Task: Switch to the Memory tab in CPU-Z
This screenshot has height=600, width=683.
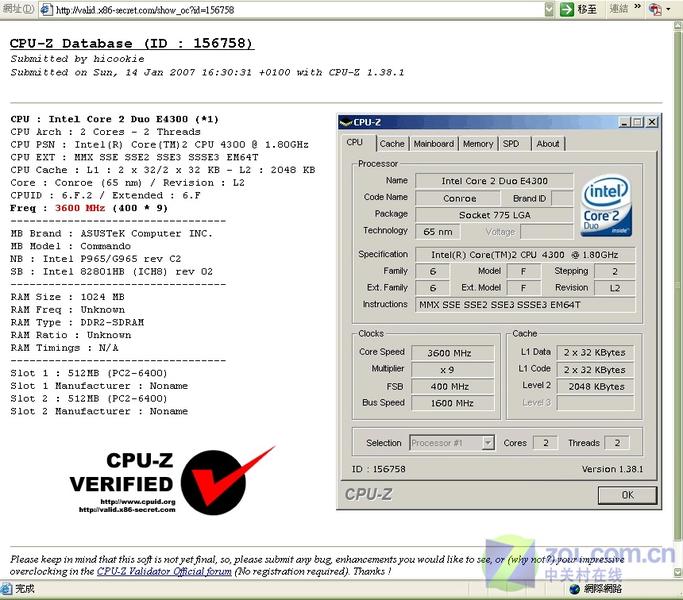Action: pyautogui.click(x=478, y=144)
